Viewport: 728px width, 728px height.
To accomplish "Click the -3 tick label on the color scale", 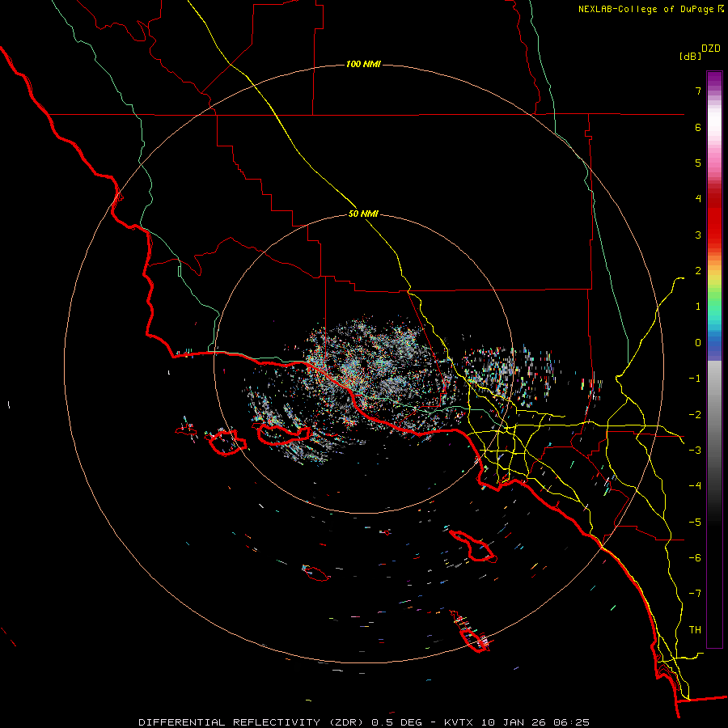I will pyautogui.click(x=695, y=451).
